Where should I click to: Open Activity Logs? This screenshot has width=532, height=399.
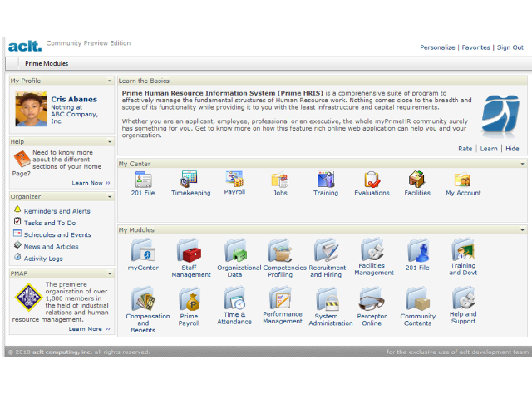tap(43, 259)
